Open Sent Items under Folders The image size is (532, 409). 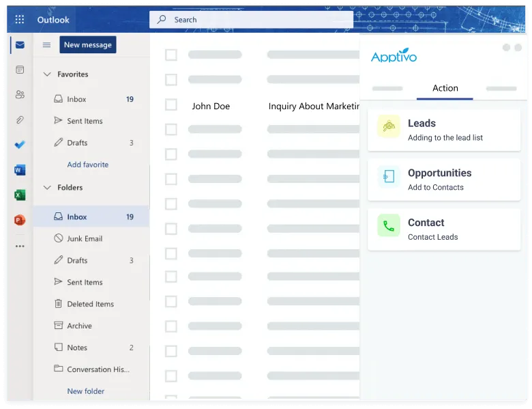(91, 282)
